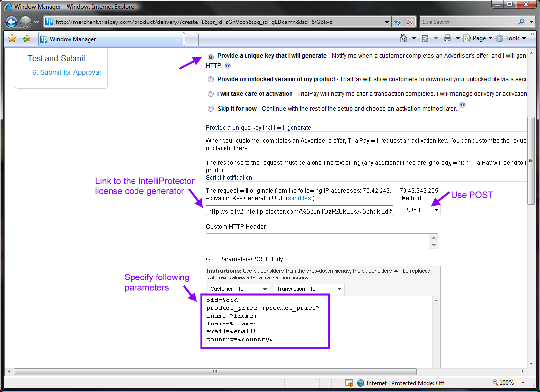Click the page scroll down arrow
The width and height of the screenshot is (540, 392).
pos(531,363)
